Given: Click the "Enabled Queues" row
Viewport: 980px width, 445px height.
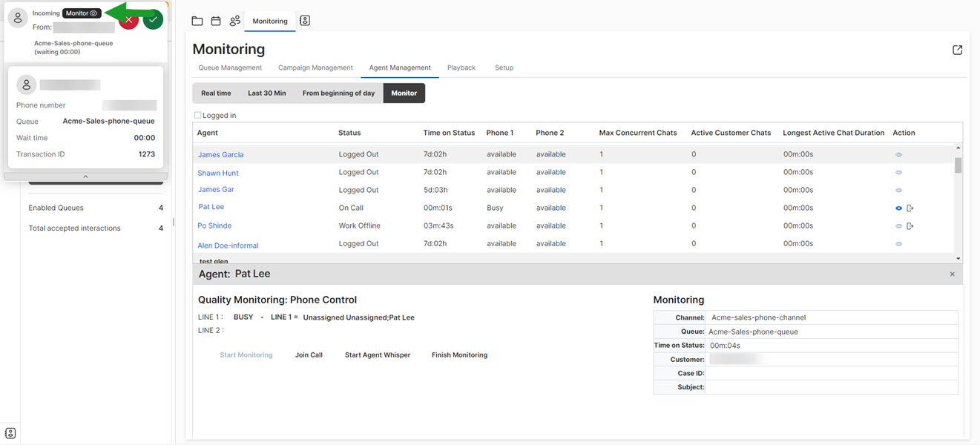Looking at the screenshot, I should 96,208.
